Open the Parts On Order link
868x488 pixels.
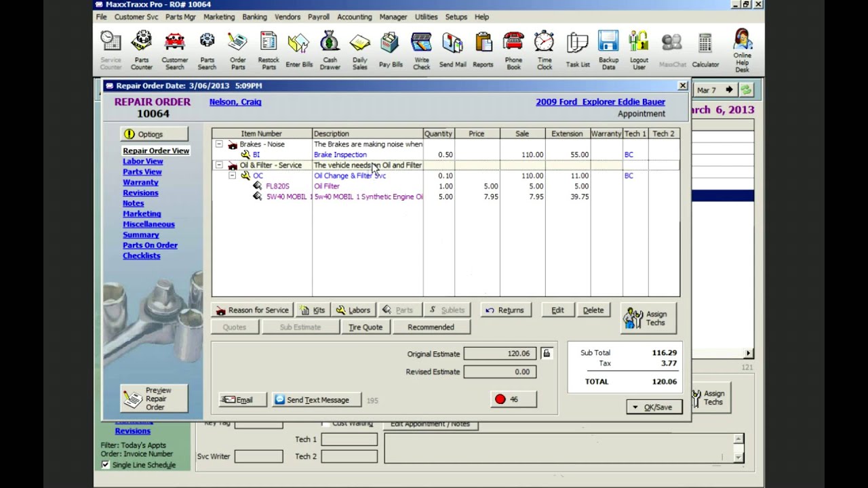tap(150, 245)
